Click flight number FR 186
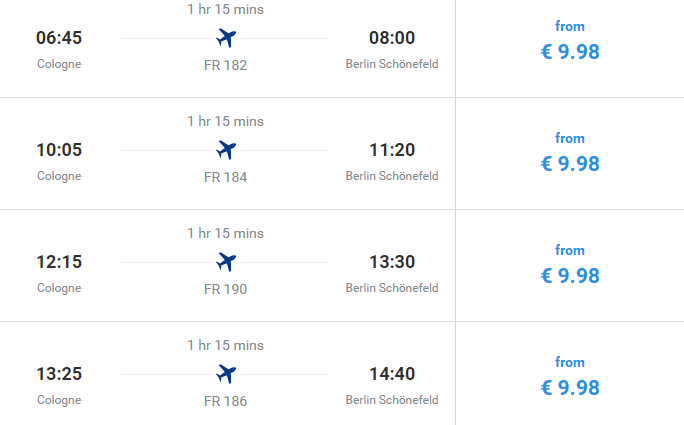Image resolution: width=684 pixels, height=425 pixels. [x=225, y=401]
